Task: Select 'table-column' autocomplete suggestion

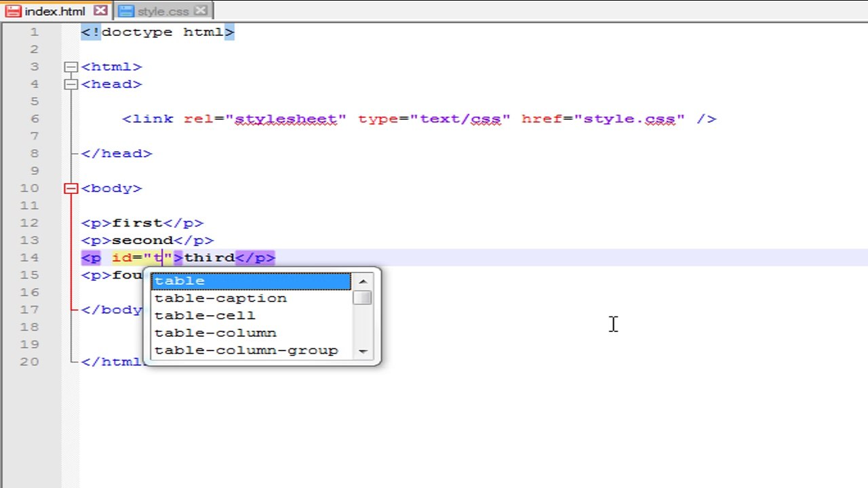Action: click(x=251, y=333)
